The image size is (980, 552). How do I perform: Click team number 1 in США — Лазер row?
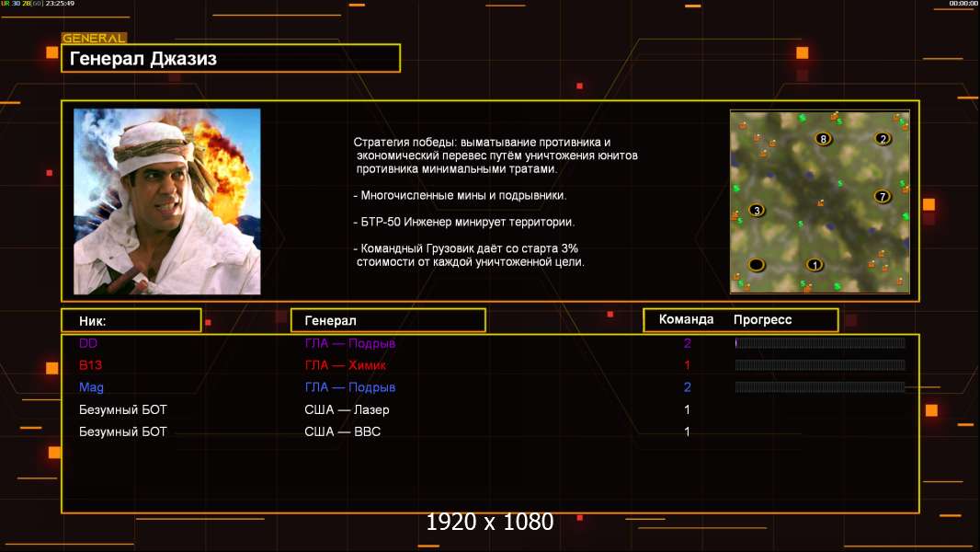[x=687, y=409]
